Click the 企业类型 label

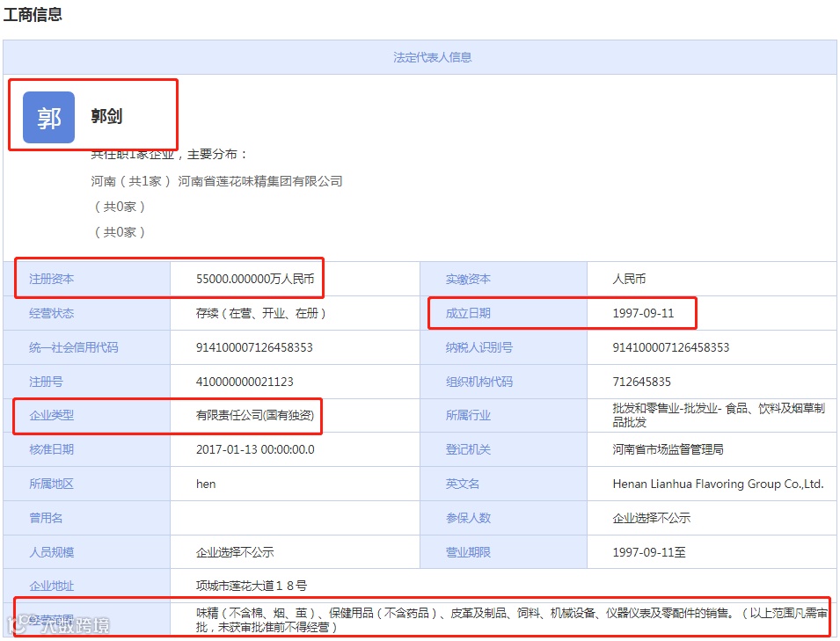click(51, 415)
